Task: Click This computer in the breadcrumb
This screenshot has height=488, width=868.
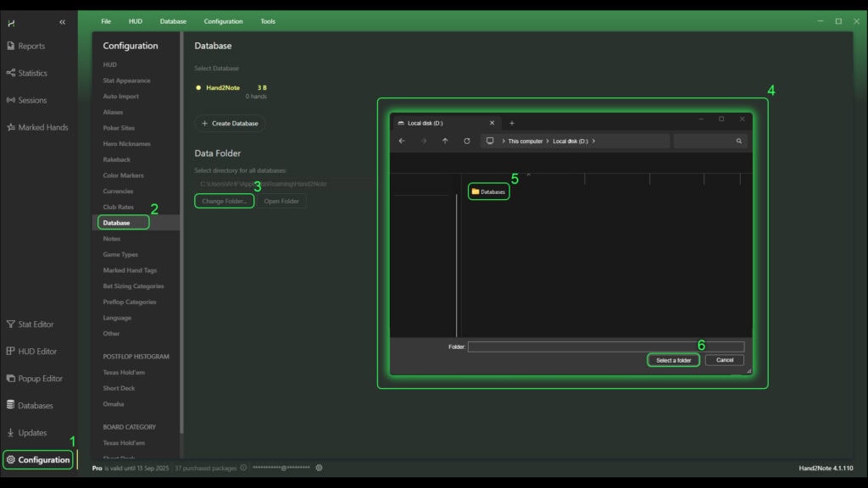Action: point(526,141)
